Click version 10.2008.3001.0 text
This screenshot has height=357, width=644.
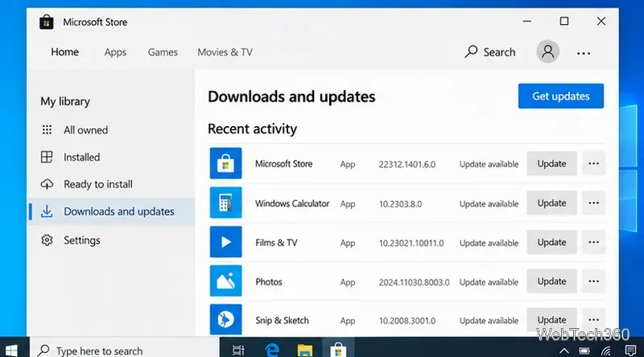[x=407, y=321]
